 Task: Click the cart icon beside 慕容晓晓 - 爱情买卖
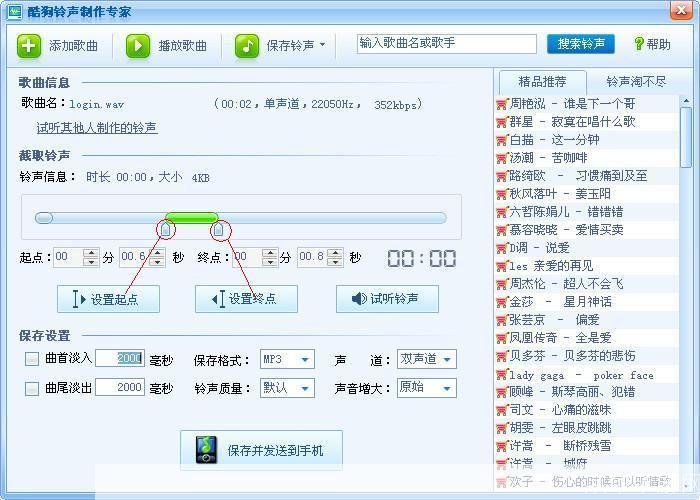click(502, 230)
